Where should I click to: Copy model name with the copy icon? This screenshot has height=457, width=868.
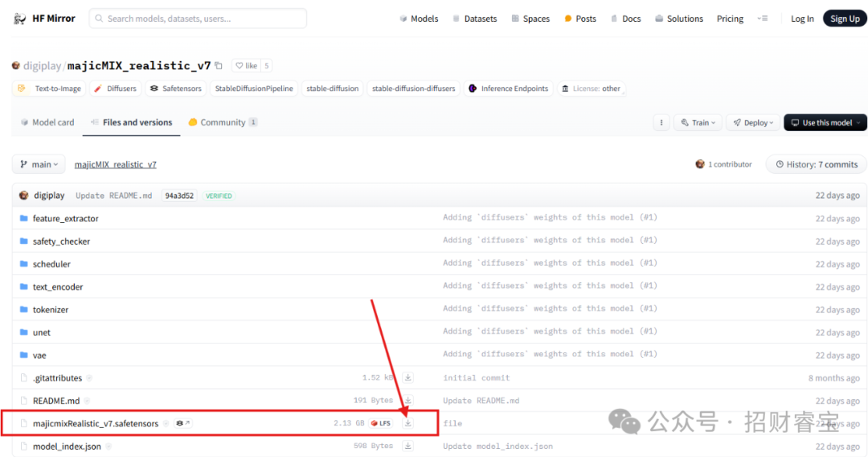click(x=219, y=65)
